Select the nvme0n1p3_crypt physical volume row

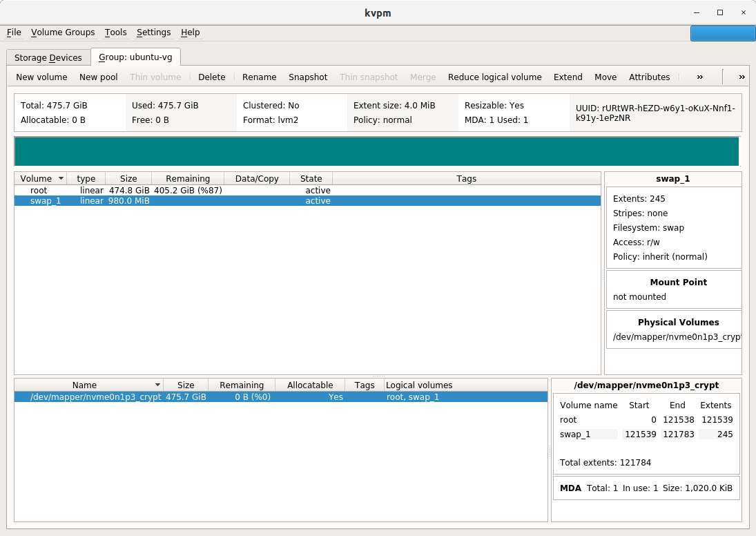(x=95, y=397)
